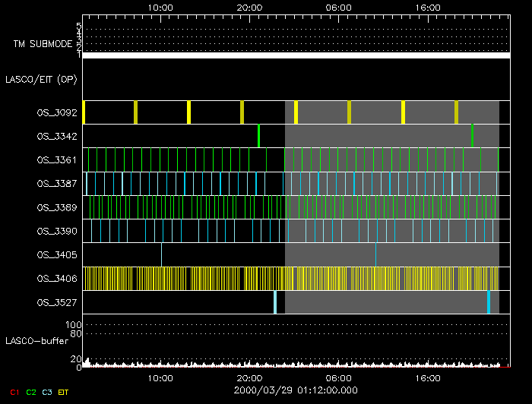The image size is (532, 404).
Task: Select the EIT legend entry
Action: [x=63, y=392]
